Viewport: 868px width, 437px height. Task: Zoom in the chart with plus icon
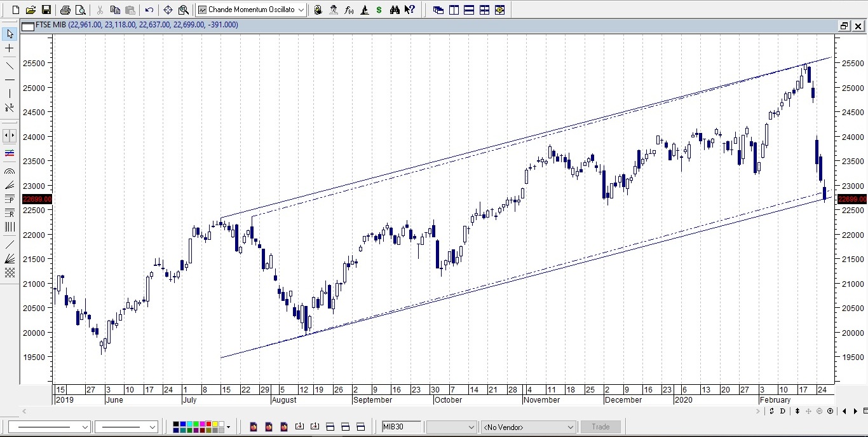(x=830, y=412)
